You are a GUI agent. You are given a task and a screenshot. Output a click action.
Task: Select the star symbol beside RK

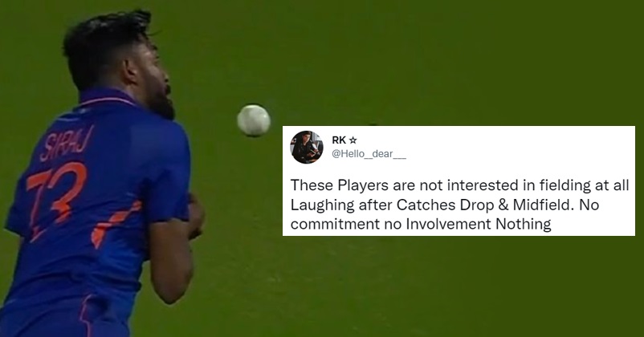point(353,140)
